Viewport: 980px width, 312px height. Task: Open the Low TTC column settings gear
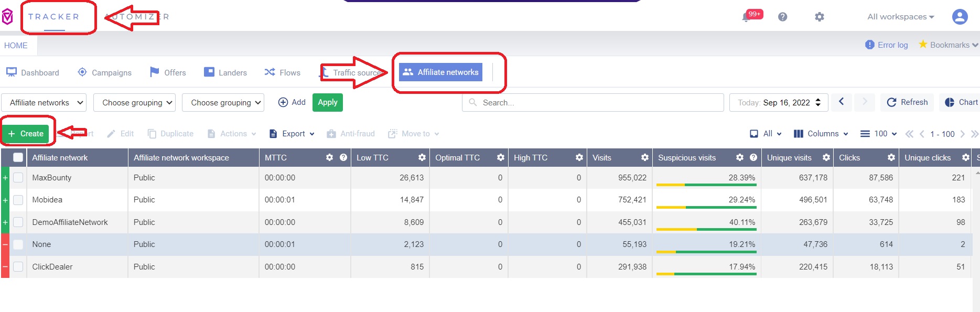pyautogui.click(x=422, y=157)
